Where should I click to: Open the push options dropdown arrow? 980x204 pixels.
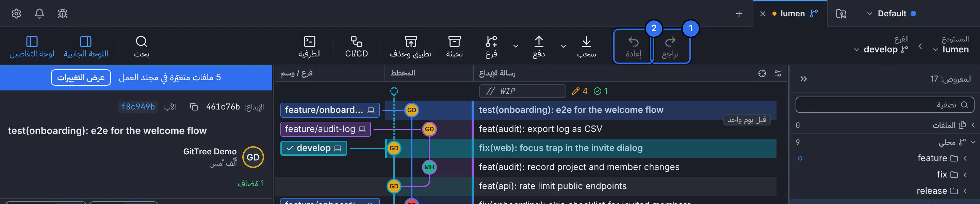tap(516, 46)
